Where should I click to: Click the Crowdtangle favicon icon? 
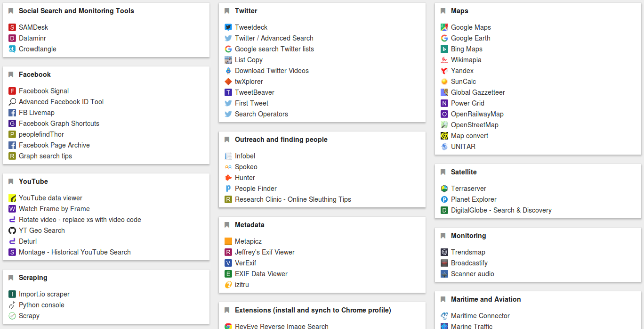click(12, 49)
